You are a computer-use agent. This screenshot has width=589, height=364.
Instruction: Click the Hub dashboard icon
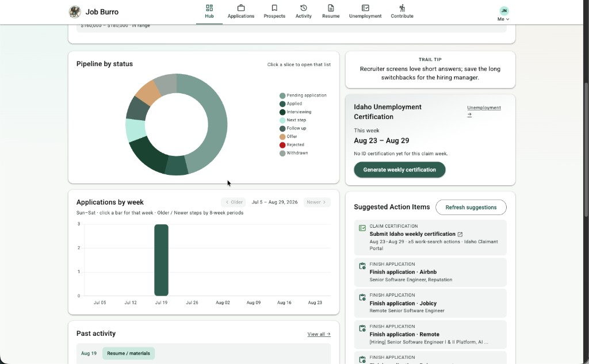pos(209,8)
